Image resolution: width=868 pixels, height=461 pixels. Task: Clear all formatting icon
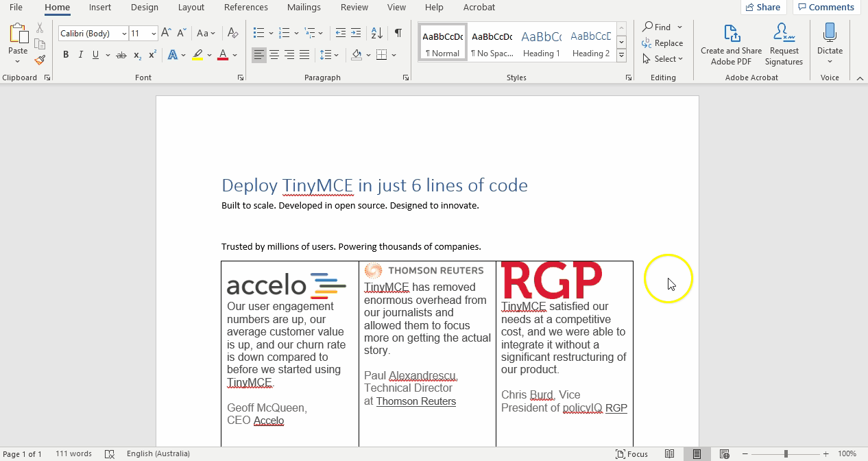[x=232, y=33]
